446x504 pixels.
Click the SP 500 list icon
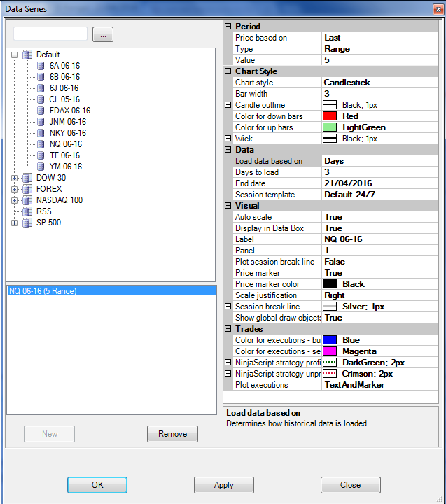pyautogui.click(x=27, y=223)
